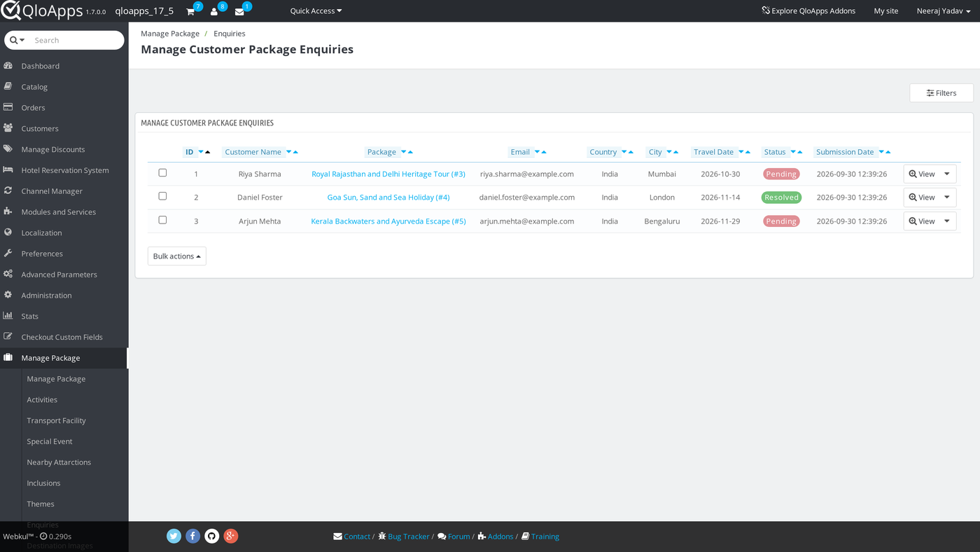
Task: Open Explore QloApps Addons link
Action: point(808,11)
